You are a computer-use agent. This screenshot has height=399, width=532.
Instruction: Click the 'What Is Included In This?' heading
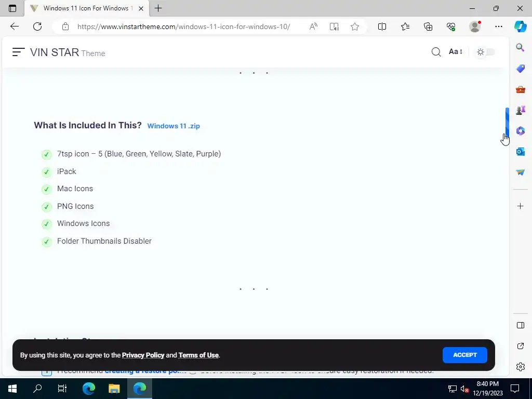[x=87, y=125]
